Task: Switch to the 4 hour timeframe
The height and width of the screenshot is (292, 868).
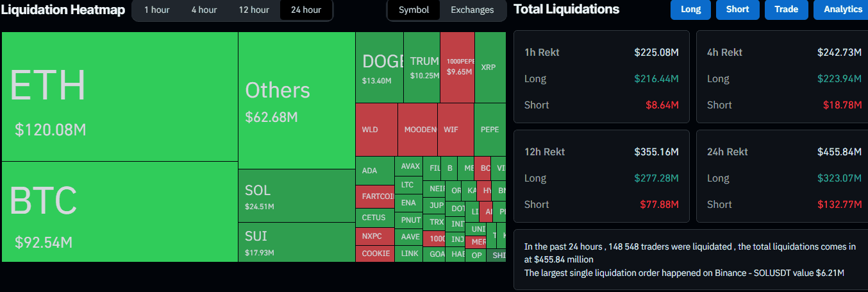Action: (204, 10)
